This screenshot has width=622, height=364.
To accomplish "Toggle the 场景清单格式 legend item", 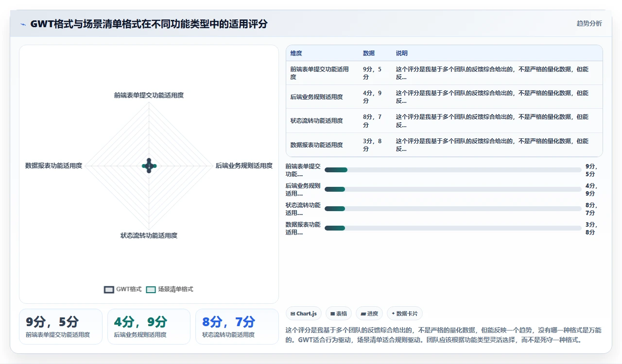I will [x=170, y=289].
